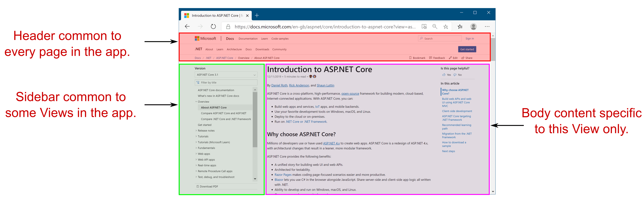Click the page vertical scrollbar thumb
Image resolution: width=644 pixels, height=201 pixels.
tap(493, 49)
